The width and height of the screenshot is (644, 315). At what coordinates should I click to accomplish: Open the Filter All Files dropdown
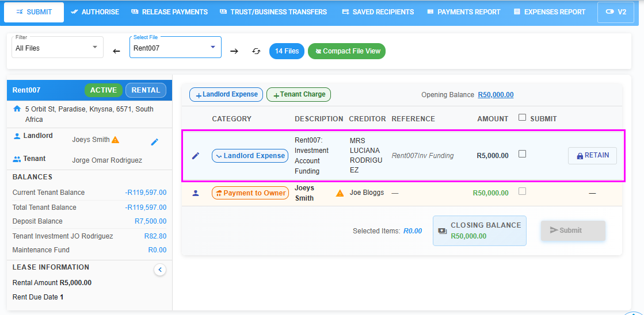58,48
